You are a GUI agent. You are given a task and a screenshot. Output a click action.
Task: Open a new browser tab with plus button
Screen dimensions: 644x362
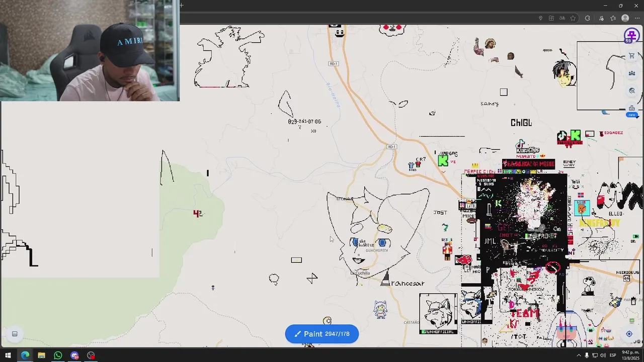(181, 6)
